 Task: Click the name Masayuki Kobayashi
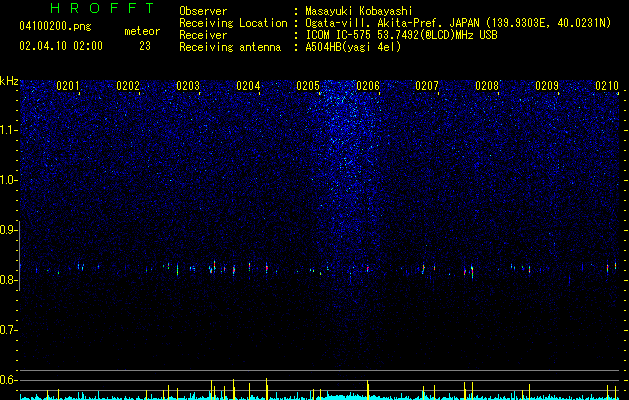point(359,11)
